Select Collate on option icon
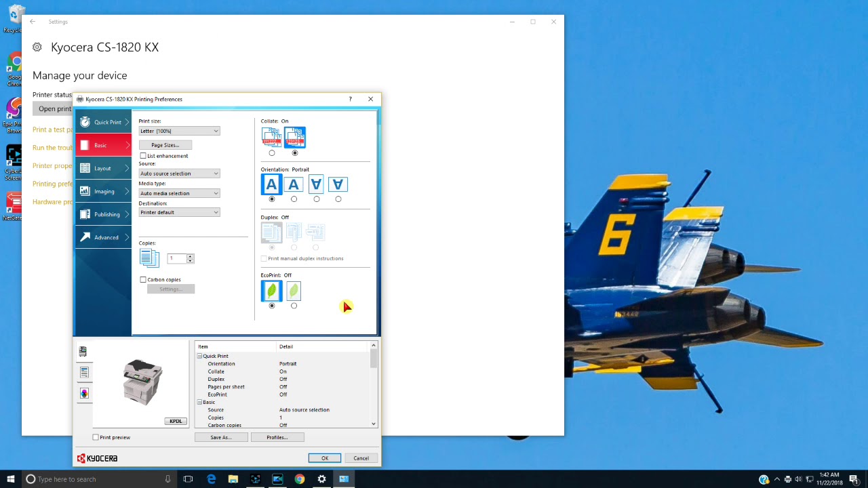The width and height of the screenshot is (868, 488). [x=294, y=137]
